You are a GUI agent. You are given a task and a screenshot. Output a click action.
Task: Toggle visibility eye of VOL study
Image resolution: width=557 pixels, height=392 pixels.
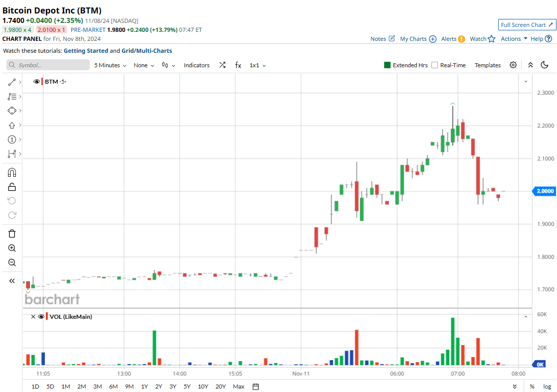(x=41, y=317)
